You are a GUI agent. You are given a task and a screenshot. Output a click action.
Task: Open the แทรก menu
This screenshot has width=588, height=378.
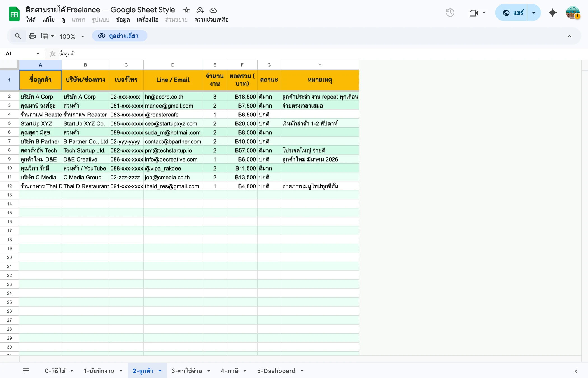[78, 20]
